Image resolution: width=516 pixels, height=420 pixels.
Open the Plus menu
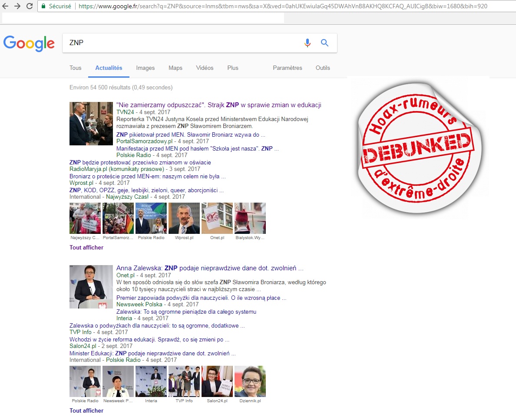(x=233, y=68)
